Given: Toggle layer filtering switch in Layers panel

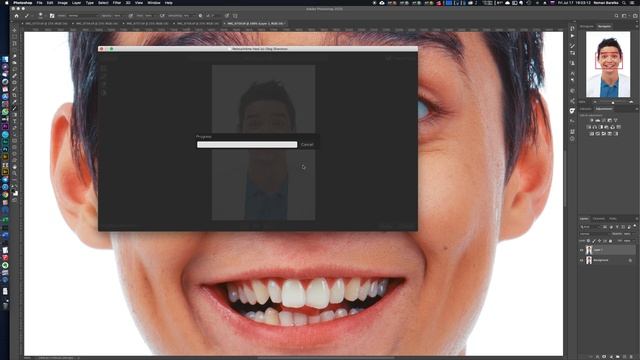Looking at the screenshot, I should pyautogui.click(x=635, y=226).
